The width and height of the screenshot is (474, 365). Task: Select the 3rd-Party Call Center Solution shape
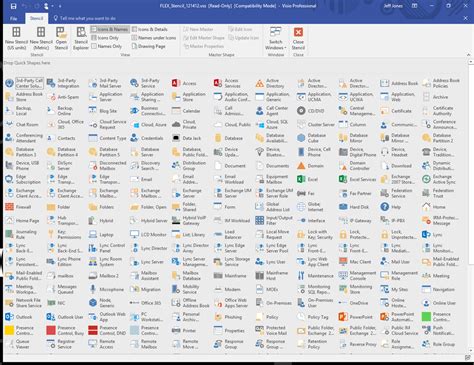click(x=24, y=83)
